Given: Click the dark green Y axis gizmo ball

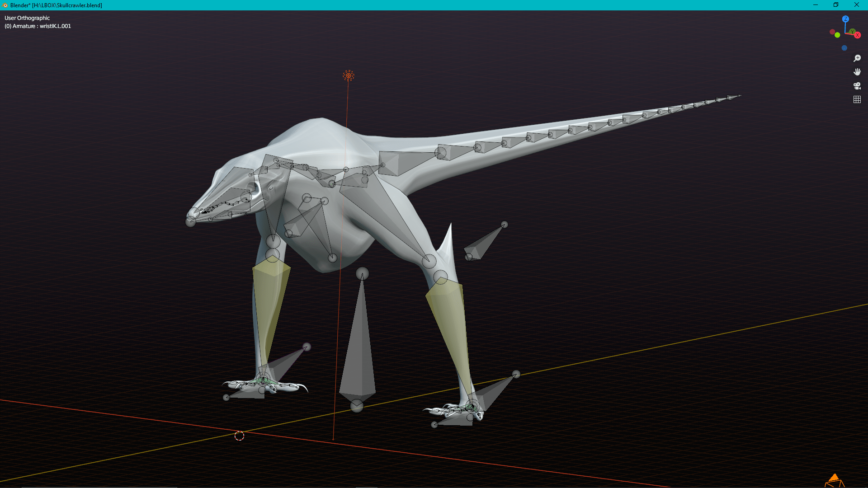Looking at the screenshot, I should [852, 32].
